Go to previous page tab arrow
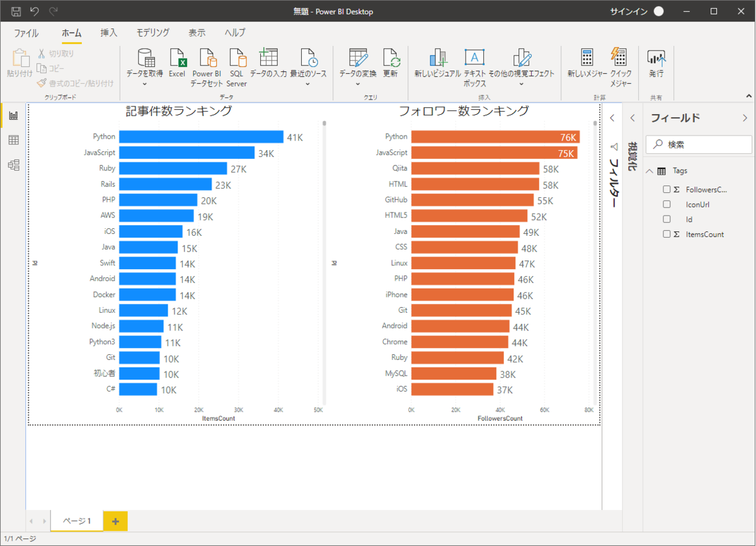The image size is (756, 546). 31,521
